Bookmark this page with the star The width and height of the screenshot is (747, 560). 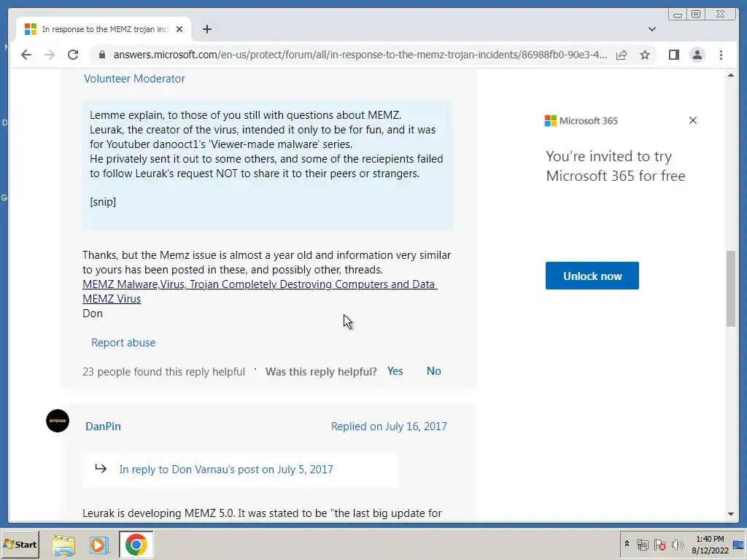[645, 55]
